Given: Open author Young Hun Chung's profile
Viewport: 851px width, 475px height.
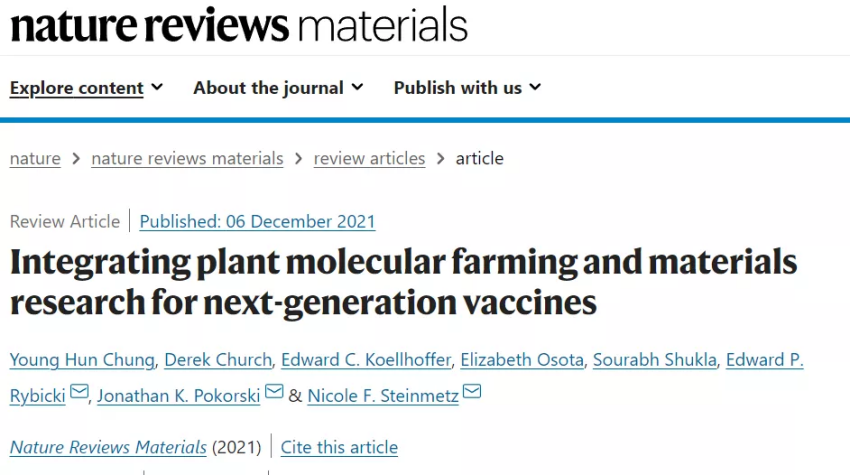Looking at the screenshot, I should pos(82,360).
